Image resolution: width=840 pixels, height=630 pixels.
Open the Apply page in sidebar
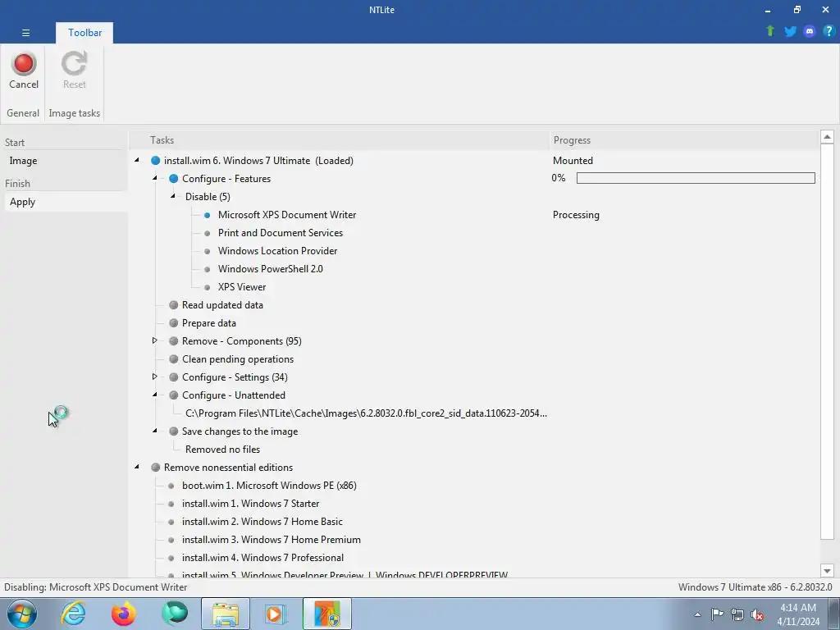[x=66, y=202]
